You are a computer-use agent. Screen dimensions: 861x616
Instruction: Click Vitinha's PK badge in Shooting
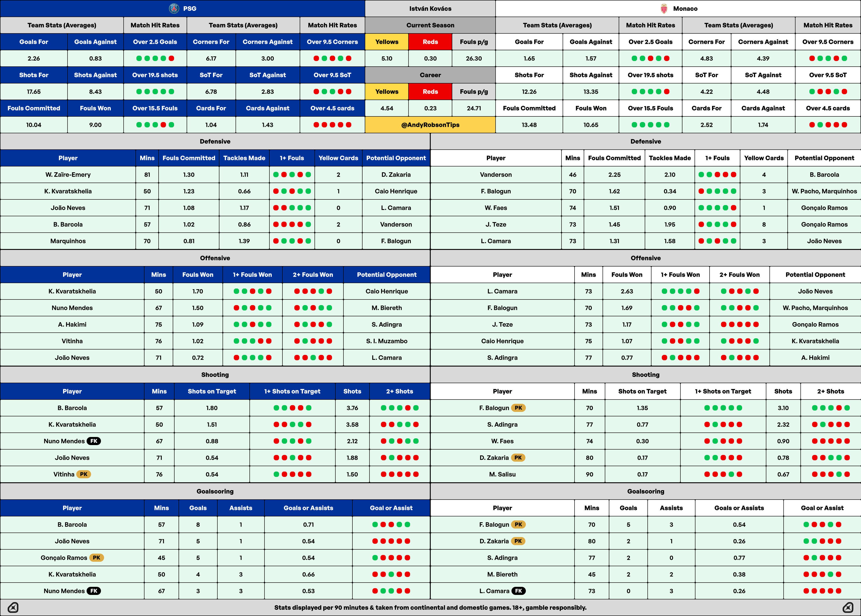[83, 474]
